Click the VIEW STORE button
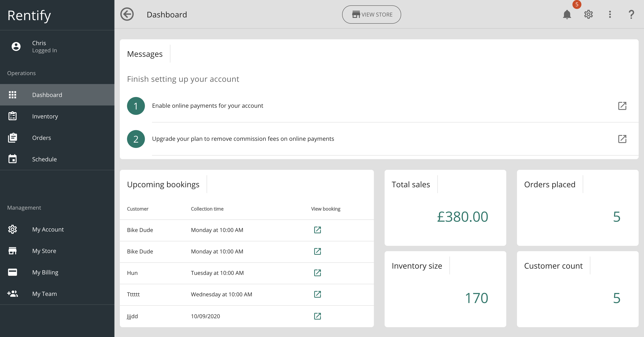The image size is (644, 337). click(371, 15)
